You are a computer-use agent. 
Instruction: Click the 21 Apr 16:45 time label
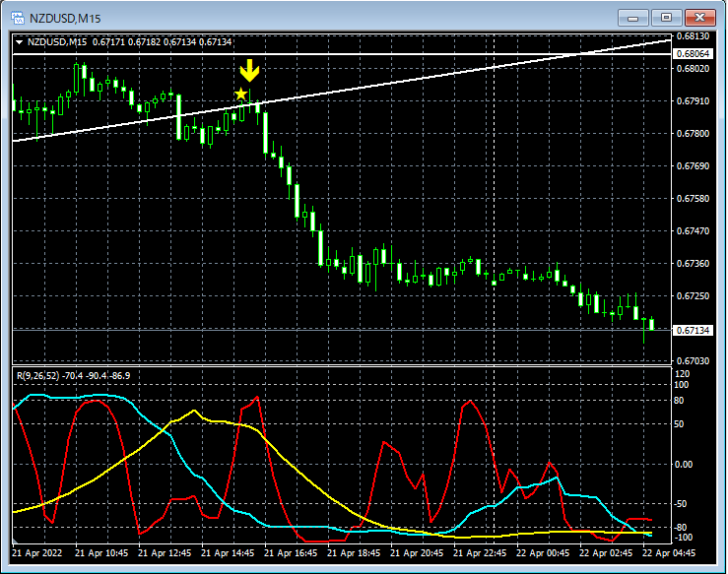291,553
